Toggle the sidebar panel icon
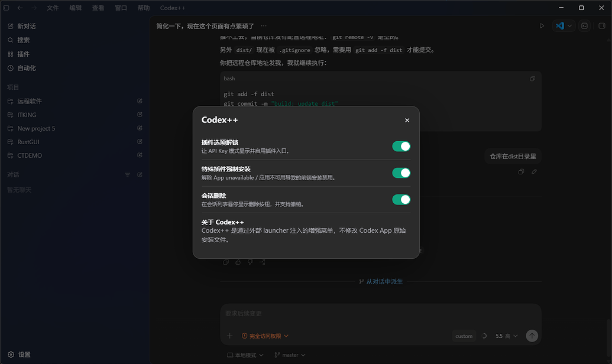Image resolution: width=612 pixels, height=364 pixels. click(7, 8)
